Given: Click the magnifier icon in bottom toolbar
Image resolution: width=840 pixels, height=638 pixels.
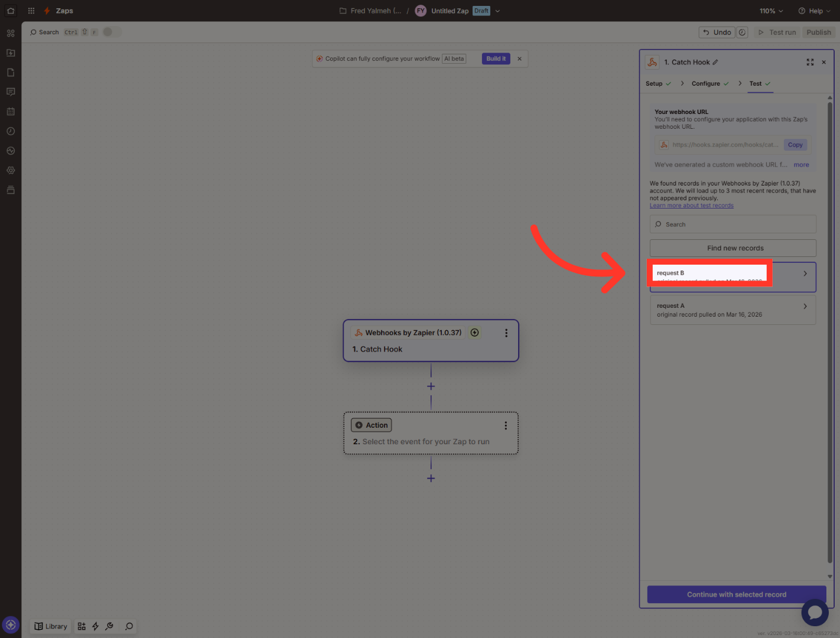Looking at the screenshot, I should coord(129,626).
